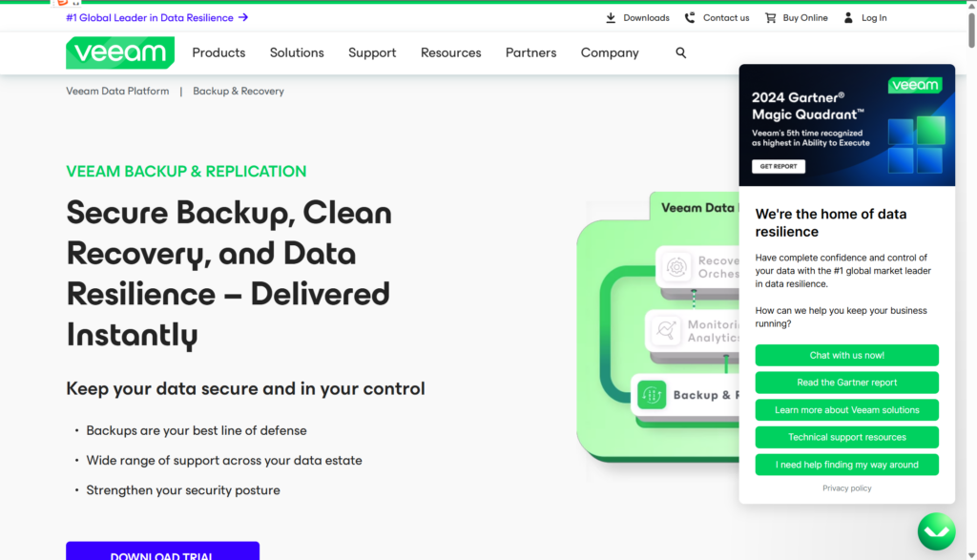The image size is (977, 560).
Task: Click the Contact us phone icon
Action: click(x=690, y=17)
